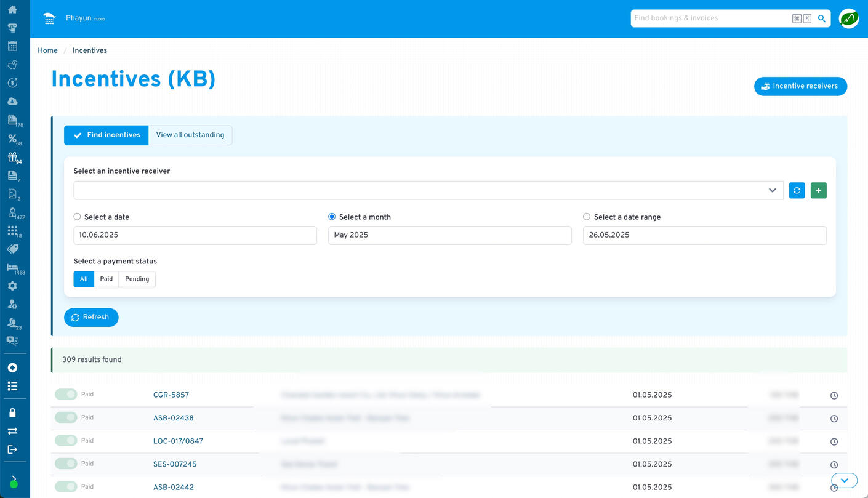Open the calendar icon in sidebar

coord(12,46)
